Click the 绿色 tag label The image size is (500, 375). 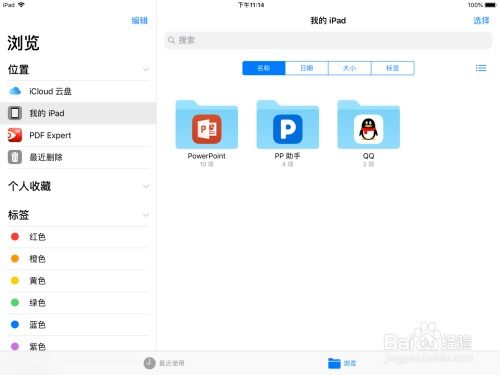click(x=37, y=303)
